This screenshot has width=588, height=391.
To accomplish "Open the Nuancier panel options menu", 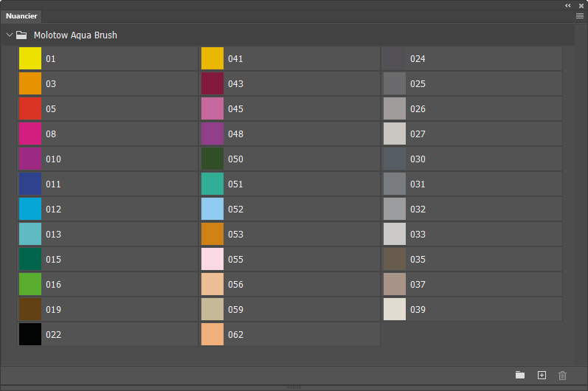I will [x=579, y=15].
